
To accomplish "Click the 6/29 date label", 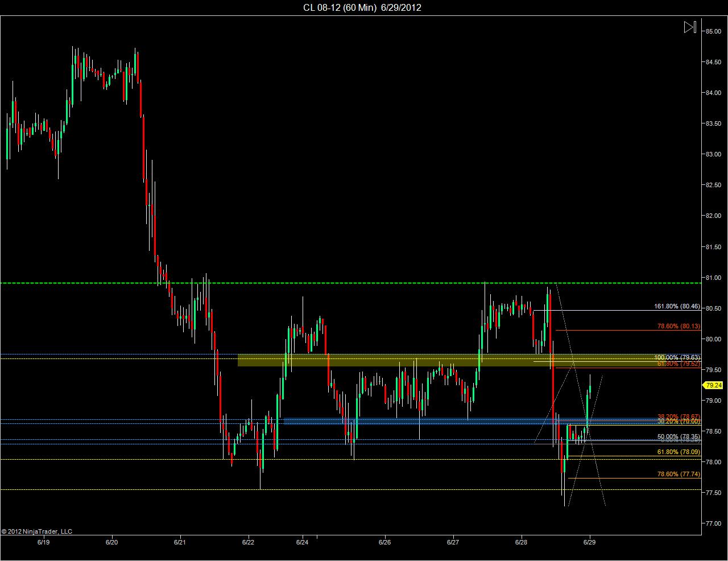I will click(x=590, y=543).
